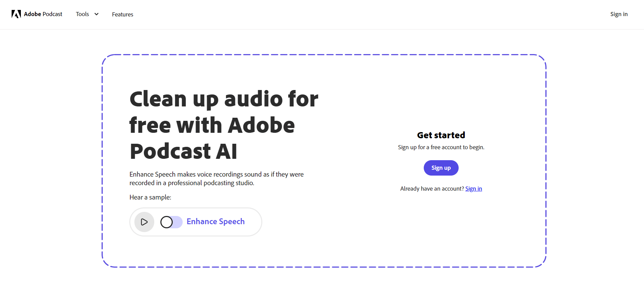Click "Already have an account?" text

click(x=432, y=189)
